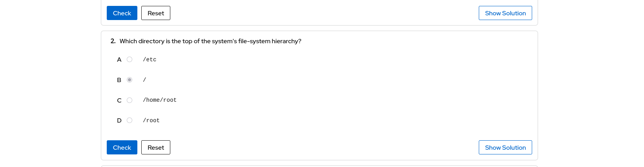
Task: Click Check button below question 2 answers
Action: 122,147
